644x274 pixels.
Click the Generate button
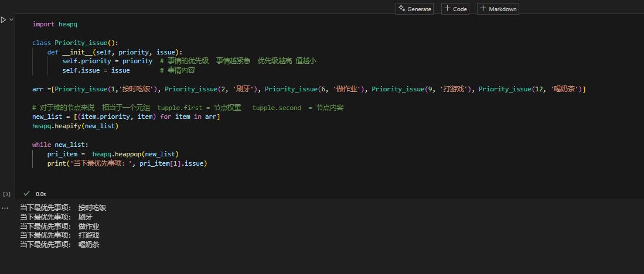click(414, 9)
